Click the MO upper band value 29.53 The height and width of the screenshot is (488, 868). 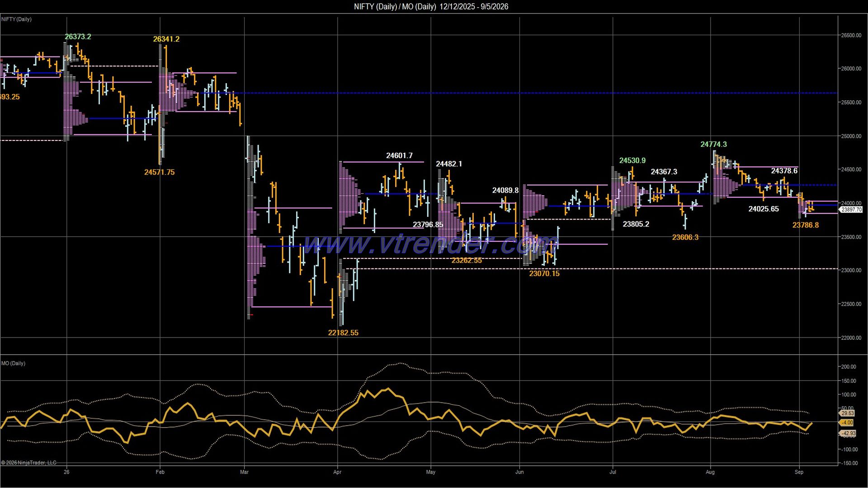(x=848, y=413)
